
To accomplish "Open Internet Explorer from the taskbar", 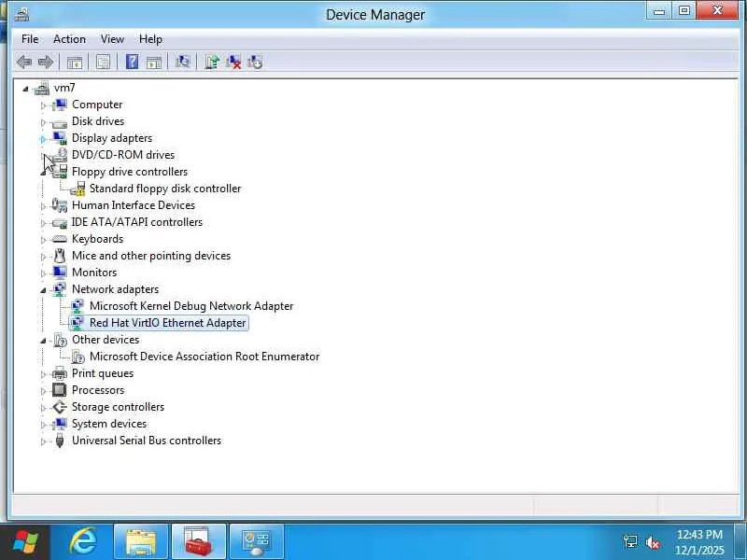I will click(83, 542).
